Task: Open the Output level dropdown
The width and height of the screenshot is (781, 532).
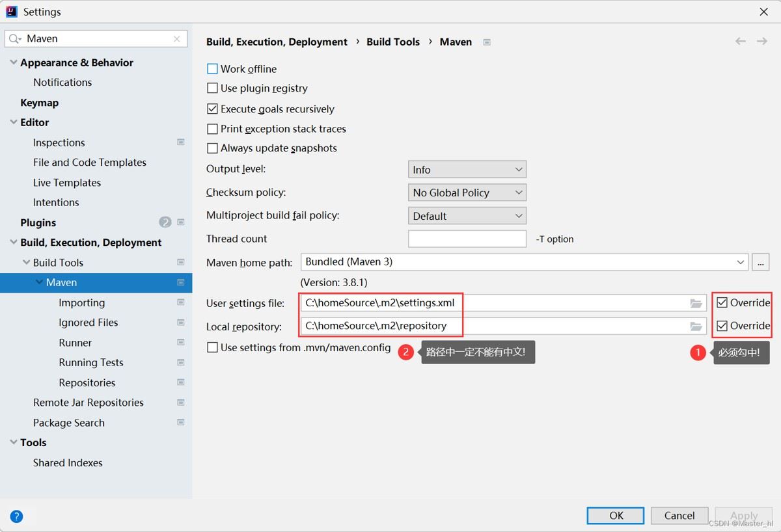Action: pyautogui.click(x=467, y=170)
